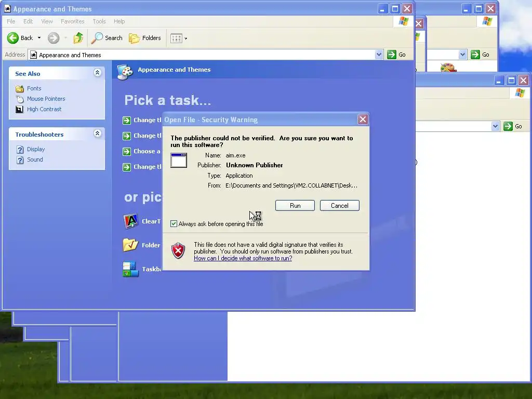Open the Fonts link

coord(34,88)
